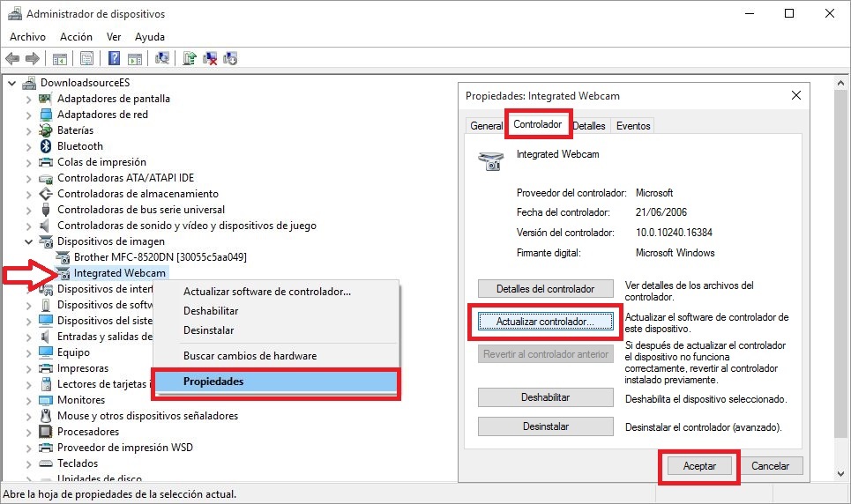The height and width of the screenshot is (504, 851).
Task: Click the Baterías battery icon
Action: pyautogui.click(x=46, y=130)
